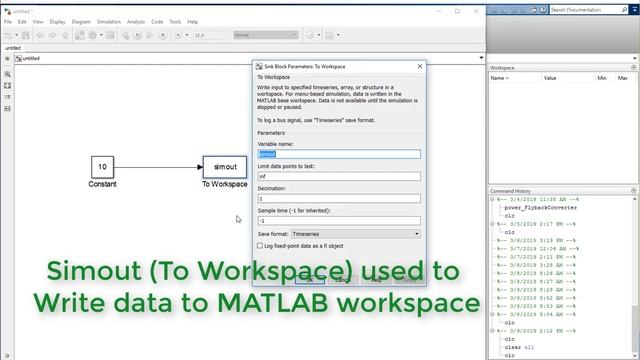
Task: Open the View menu
Action: click(38, 22)
